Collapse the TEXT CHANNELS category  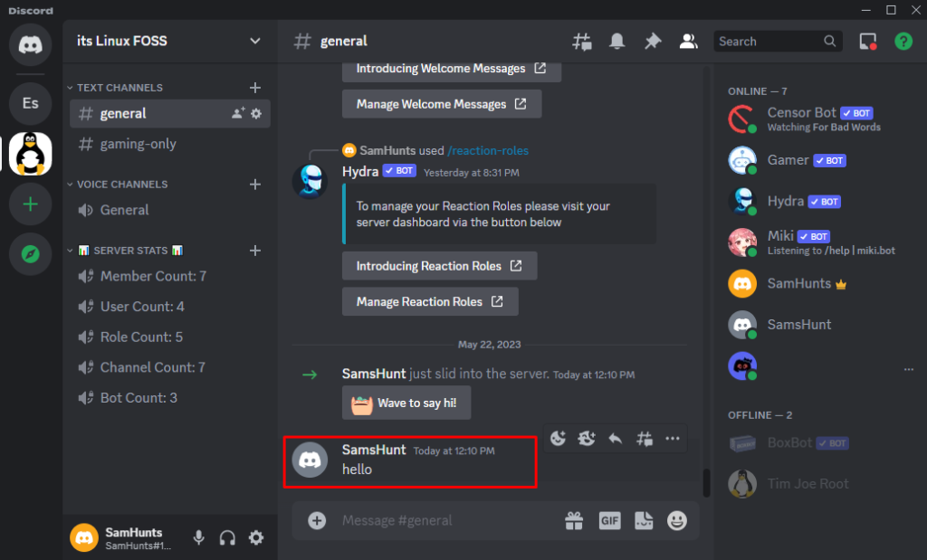click(119, 88)
